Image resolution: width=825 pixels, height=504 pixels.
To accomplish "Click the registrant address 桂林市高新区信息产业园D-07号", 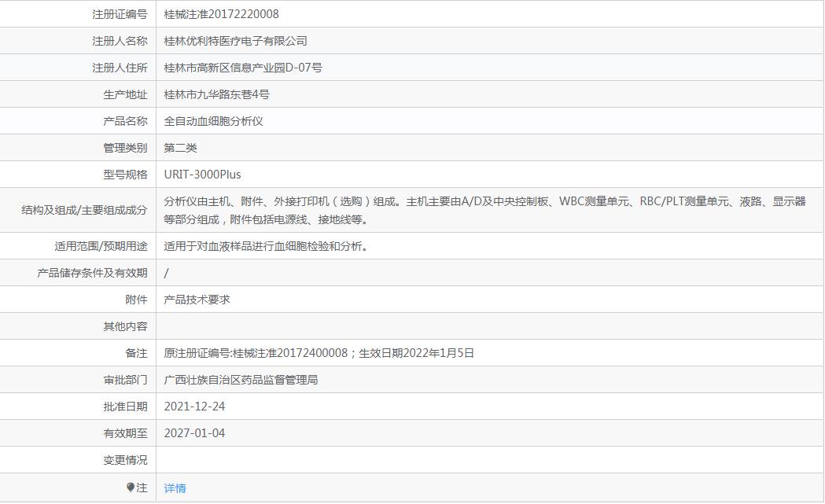I will pyautogui.click(x=242, y=68).
